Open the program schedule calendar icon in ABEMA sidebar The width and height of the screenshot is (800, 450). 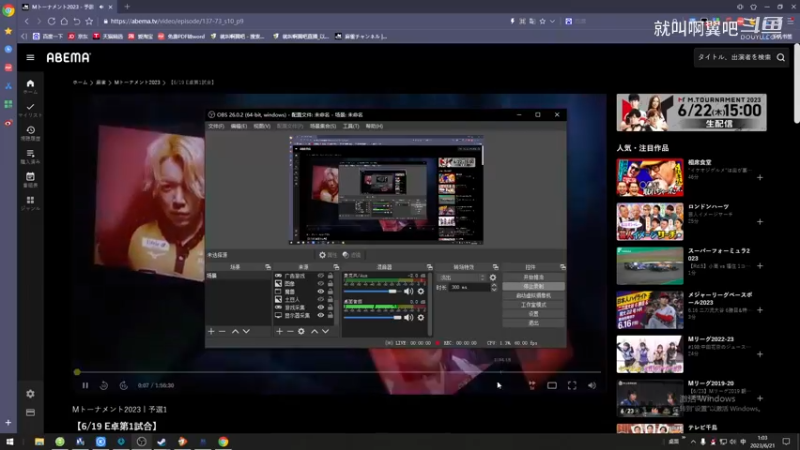pyautogui.click(x=30, y=177)
